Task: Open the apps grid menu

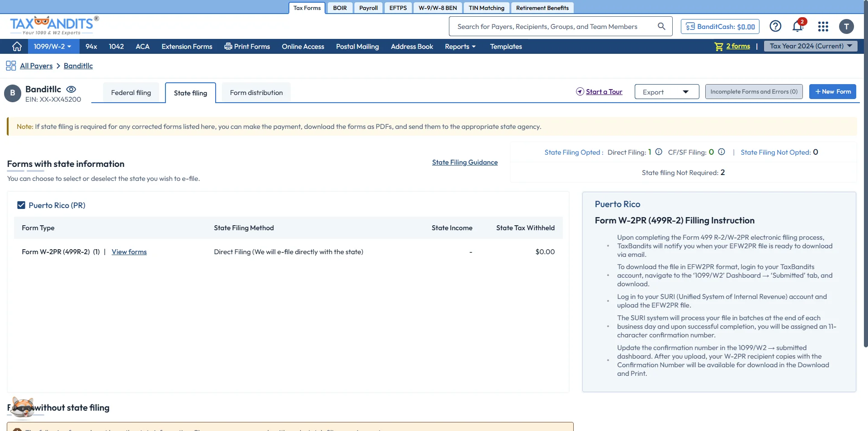Action: point(823,26)
